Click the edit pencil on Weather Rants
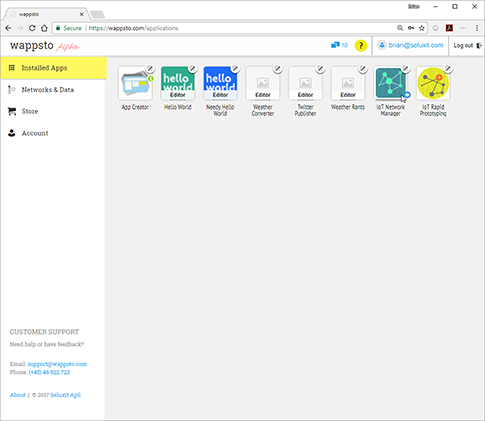 coord(363,69)
